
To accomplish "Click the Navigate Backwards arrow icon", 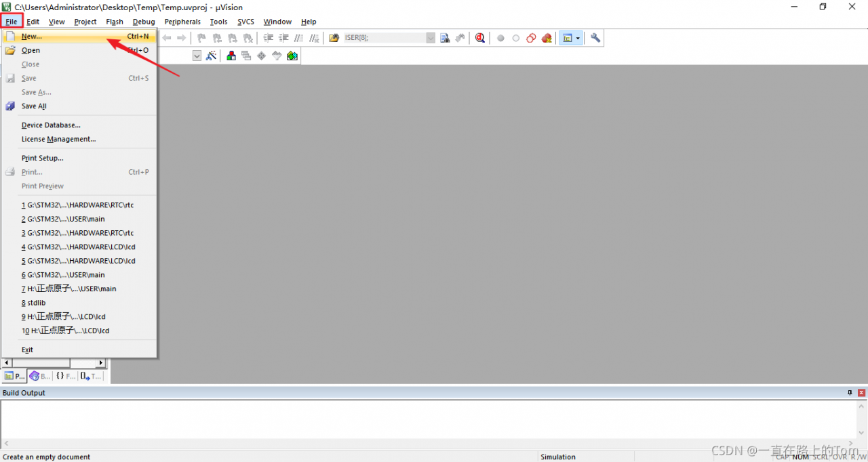I will pos(167,38).
